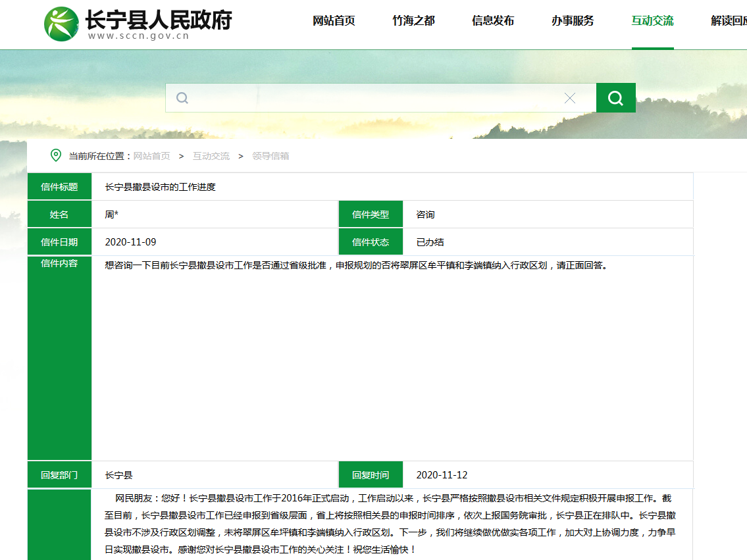Open the 解读回应 navigation item
This screenshot has width=747, height=560.
(x=729, y=21)
